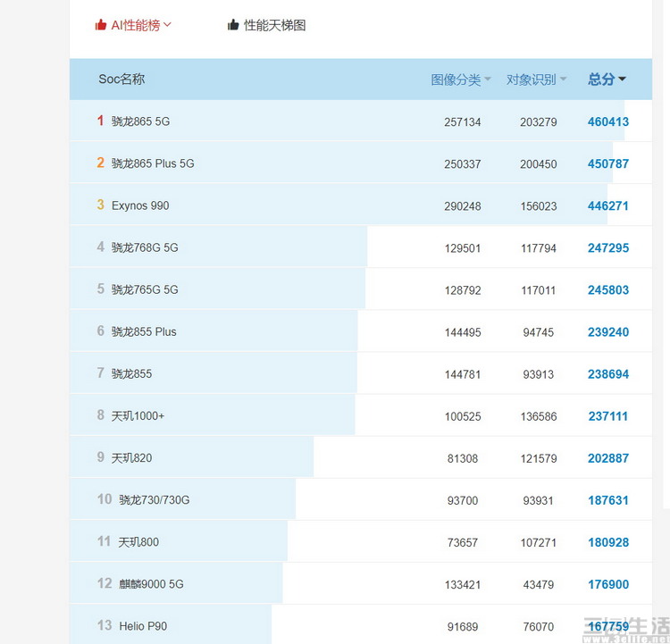The image size is (670, 644).
Task: Click image classification value 129501
Action: (x=463, y=248)
